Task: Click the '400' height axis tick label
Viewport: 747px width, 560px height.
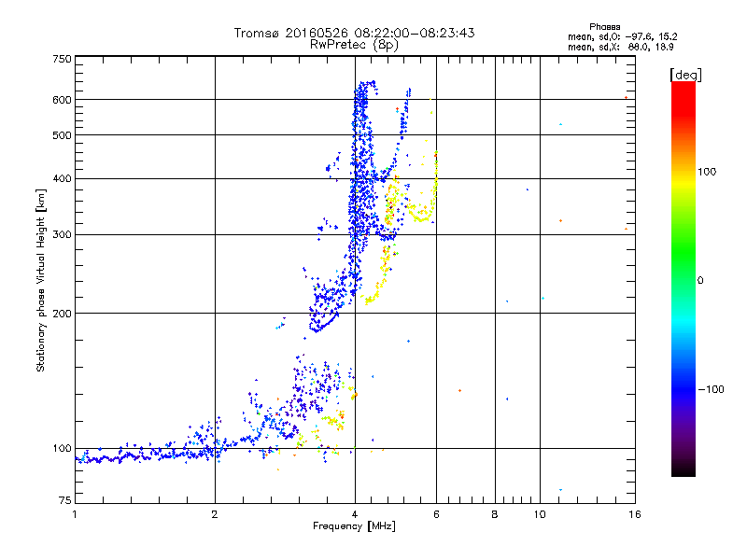Action: (62, 179)
